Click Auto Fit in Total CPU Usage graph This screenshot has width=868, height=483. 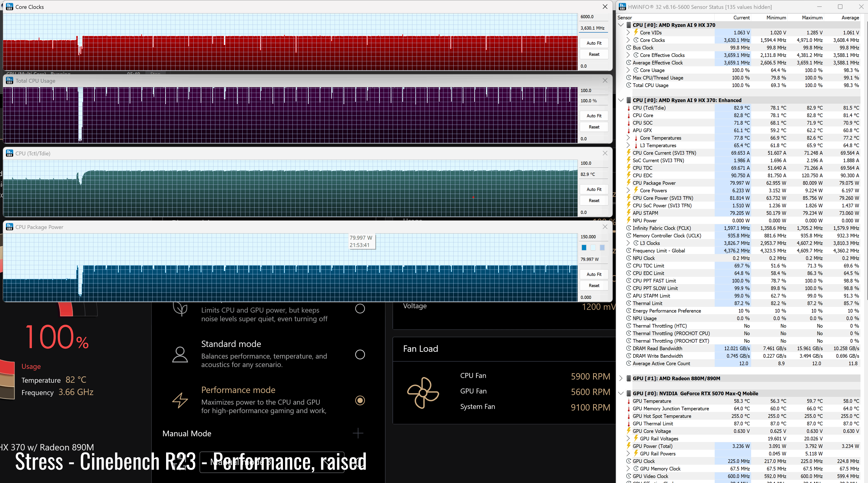(x=594, y=116)
